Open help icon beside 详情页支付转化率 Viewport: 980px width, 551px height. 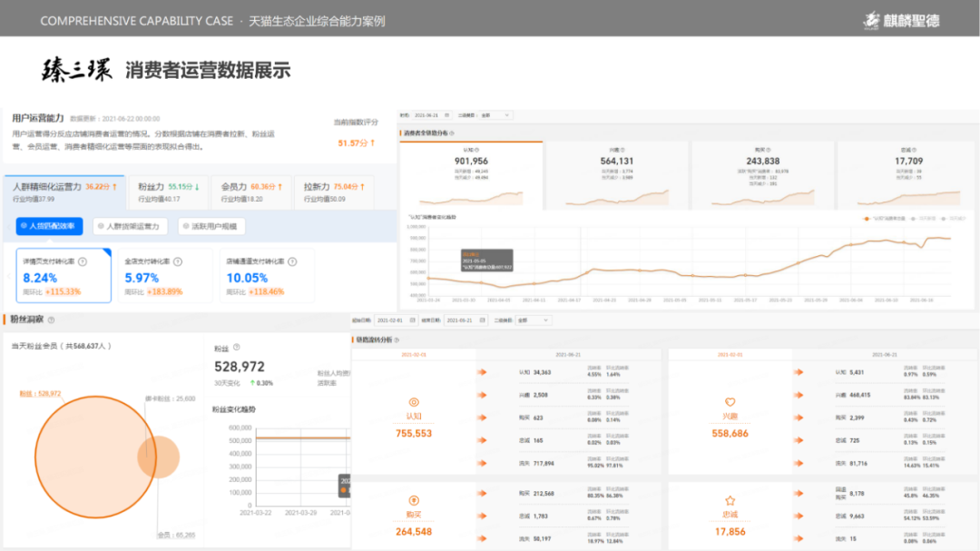tap(83, 261)
